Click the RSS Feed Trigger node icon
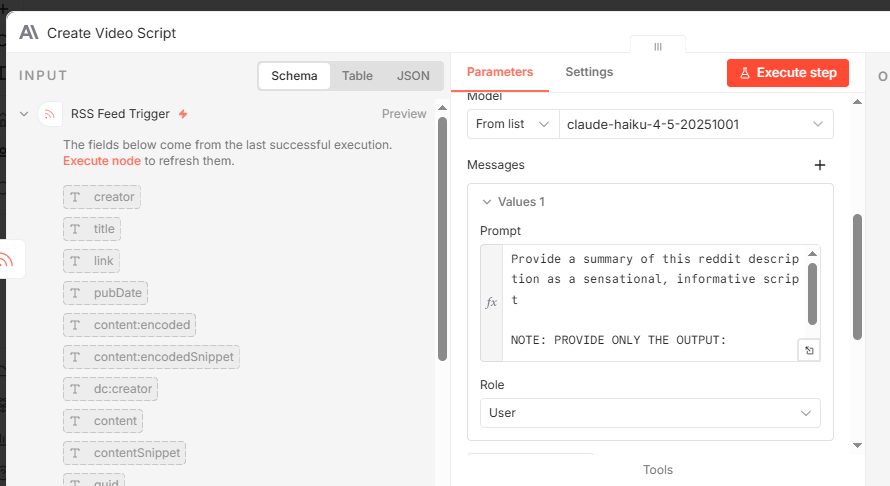 coord(50,114)
